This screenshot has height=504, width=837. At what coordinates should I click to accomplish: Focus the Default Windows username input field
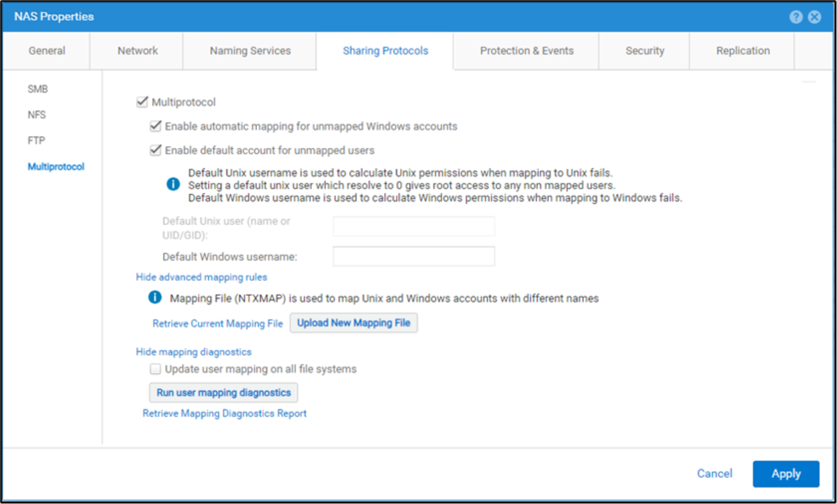[414, 257]
